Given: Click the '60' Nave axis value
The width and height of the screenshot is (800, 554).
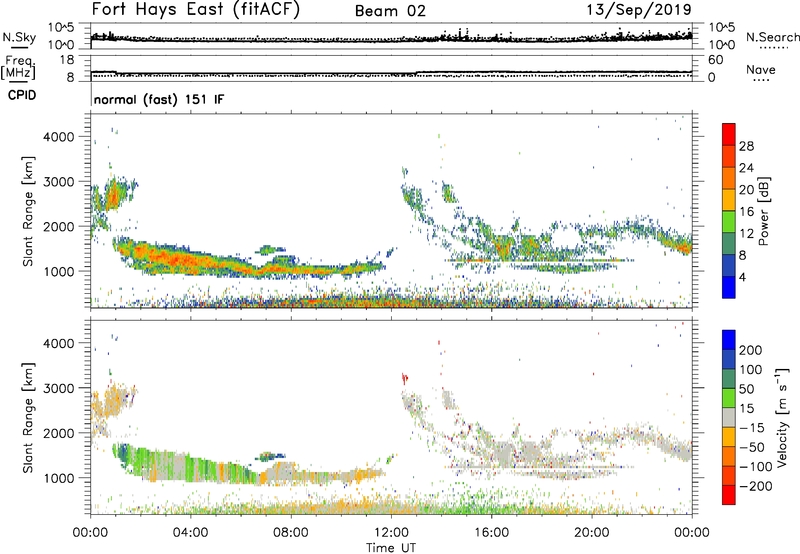Looking at the screenshot, I should point(715,60).
